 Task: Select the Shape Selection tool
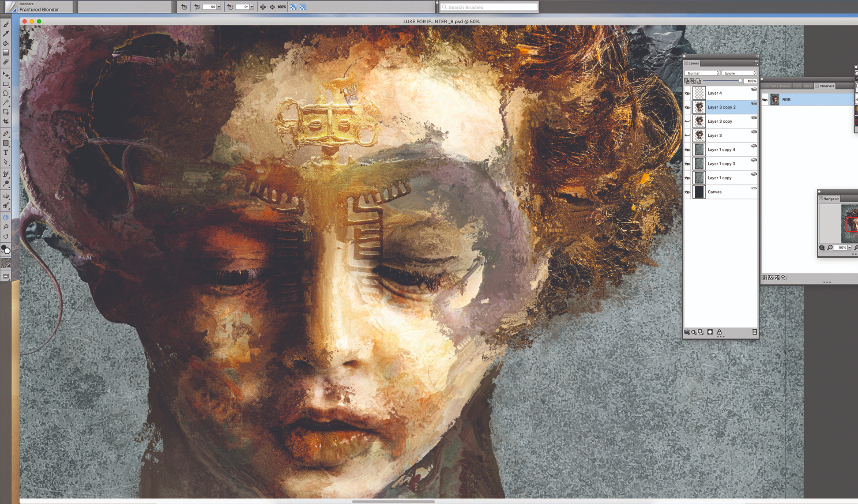click(x=6, y=162)
